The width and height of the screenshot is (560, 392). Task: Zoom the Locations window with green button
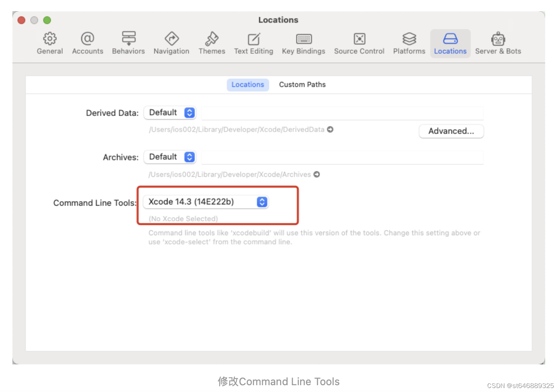(x=47, y=20)
